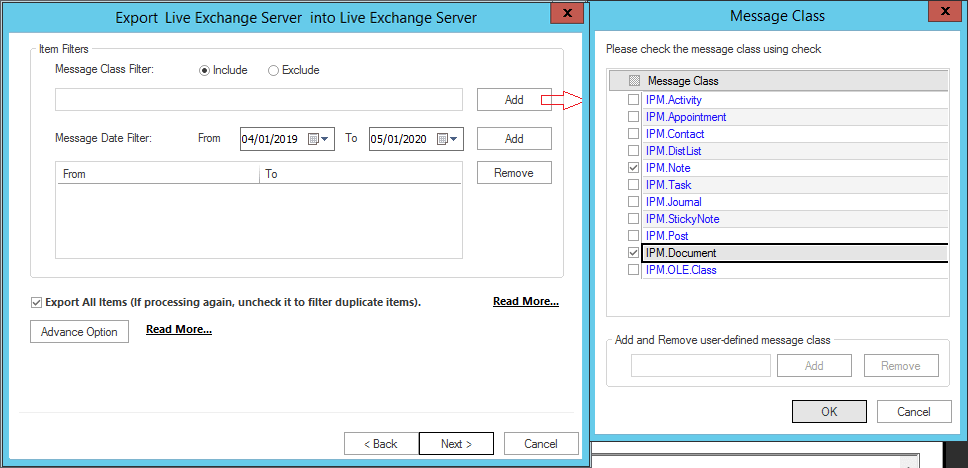Select the Include radio button
Image resolution: width=968 pixels, height=468 pixels.
click(204, 70)
